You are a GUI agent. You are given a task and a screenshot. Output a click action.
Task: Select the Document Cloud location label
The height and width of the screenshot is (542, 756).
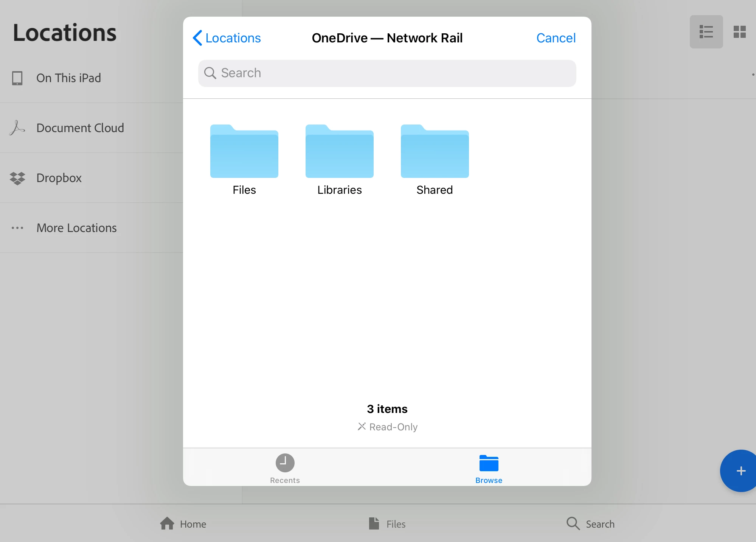click(80, 128)
